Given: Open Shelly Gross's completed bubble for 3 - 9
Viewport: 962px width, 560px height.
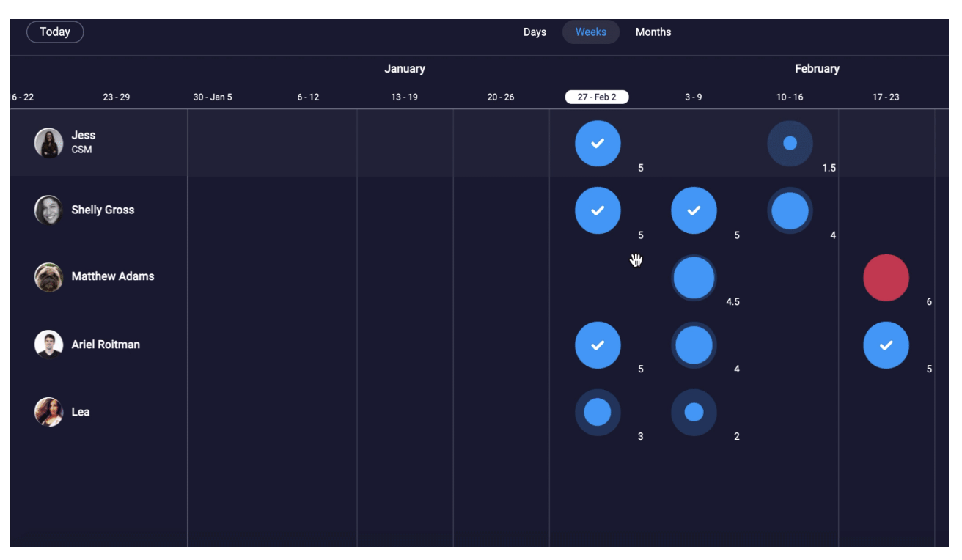Looking at the screenshot, I should (694, 210).
